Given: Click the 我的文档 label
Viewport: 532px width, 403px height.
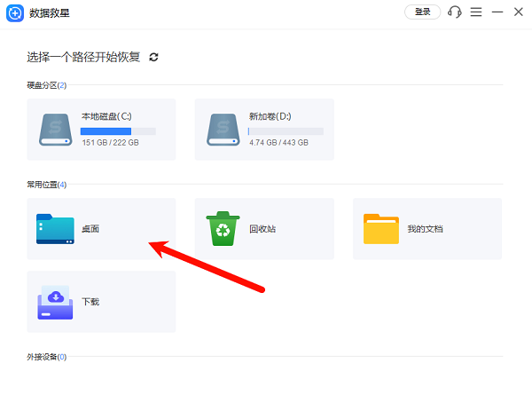Looking at the screenshot, I should [425, 229].
